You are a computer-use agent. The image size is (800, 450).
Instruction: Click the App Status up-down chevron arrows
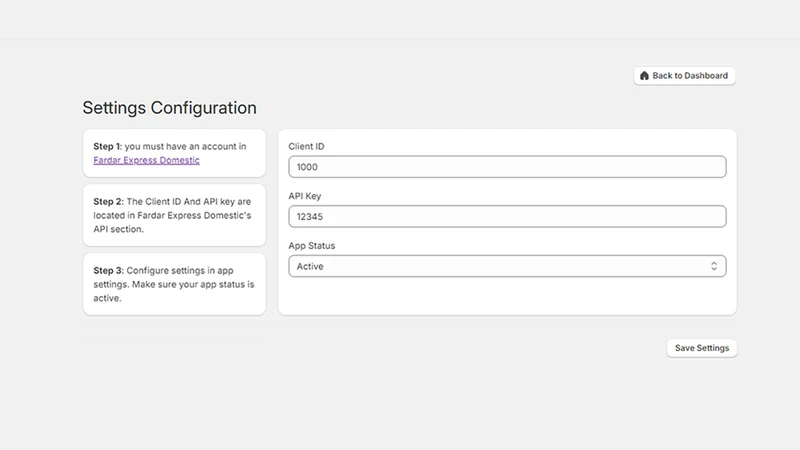pyautogui.click(x=714, y=266)
